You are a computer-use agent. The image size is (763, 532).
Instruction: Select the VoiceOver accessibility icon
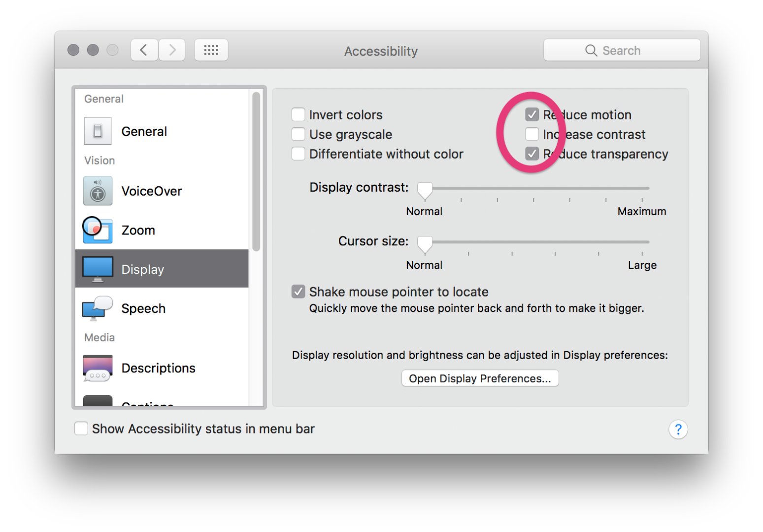98,191
